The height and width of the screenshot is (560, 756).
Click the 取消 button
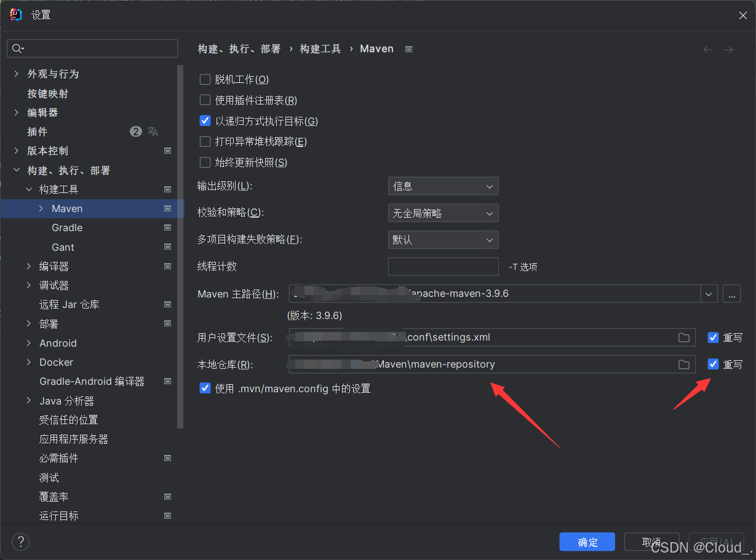pos(651,542)
